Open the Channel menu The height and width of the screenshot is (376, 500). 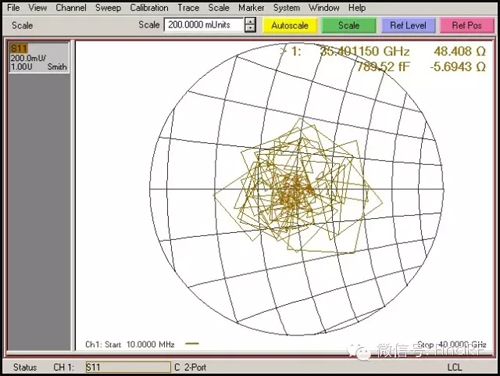coord(71,8)
